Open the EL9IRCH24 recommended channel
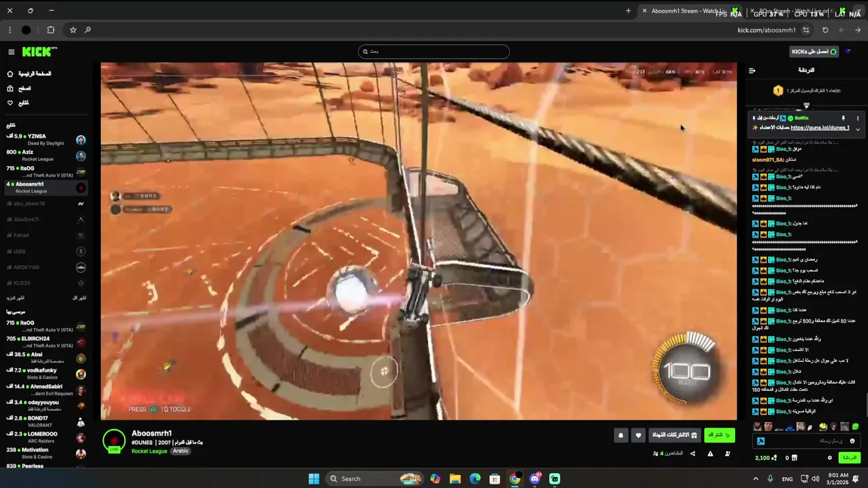The height and width of the screenshot is (488, 868). click(46, 342)
